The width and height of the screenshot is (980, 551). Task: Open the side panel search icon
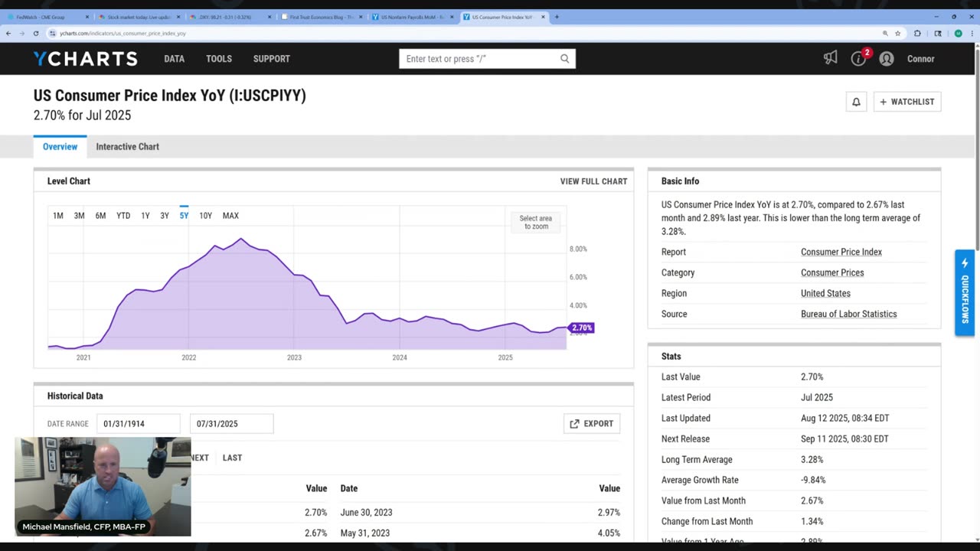coord(938,33)
